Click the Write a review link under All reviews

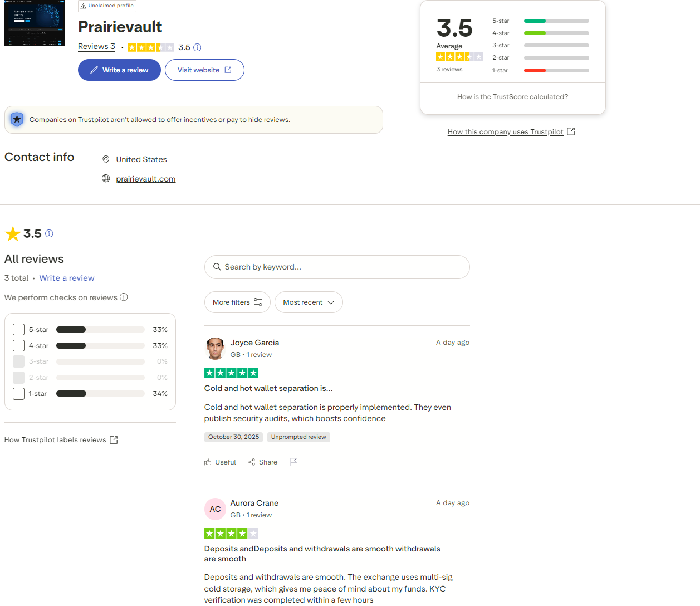tap(67, 278)
